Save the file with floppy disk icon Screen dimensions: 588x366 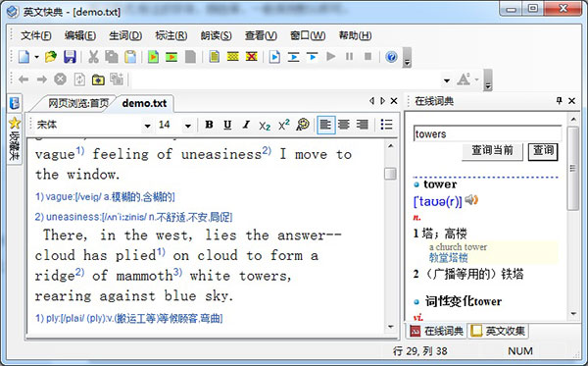coord(70,57)
